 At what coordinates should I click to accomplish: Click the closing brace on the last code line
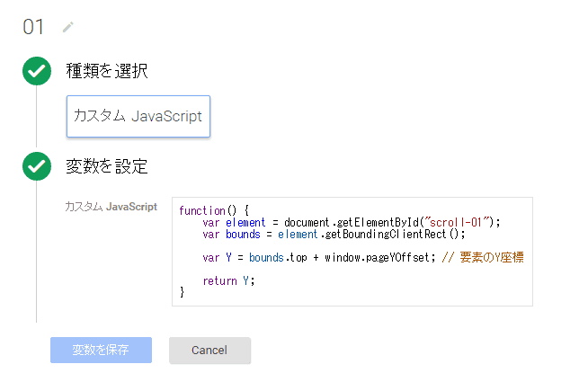click(182, 292)
